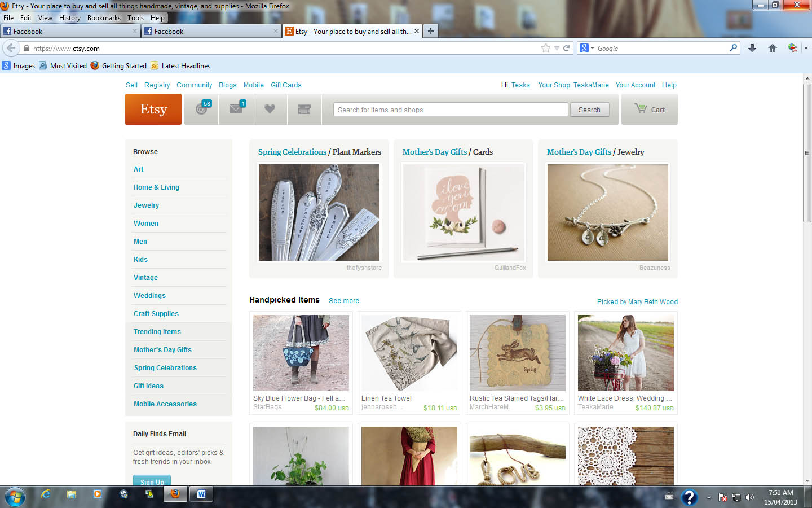This screenshot has height=508, width=812.
Task: Open Firefox downloads arrow icon
Action: [x=752, y=48]
